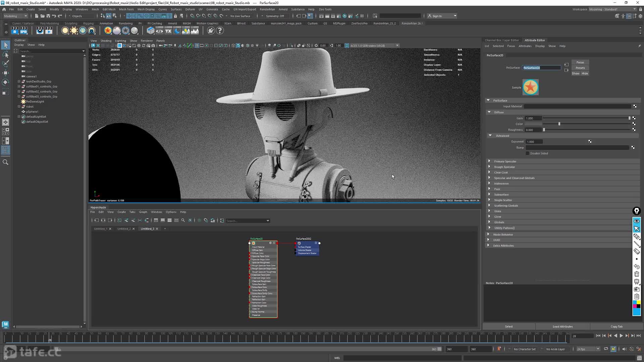Click the Presets button
Viewport: 644px width, 362px height.
580,68
